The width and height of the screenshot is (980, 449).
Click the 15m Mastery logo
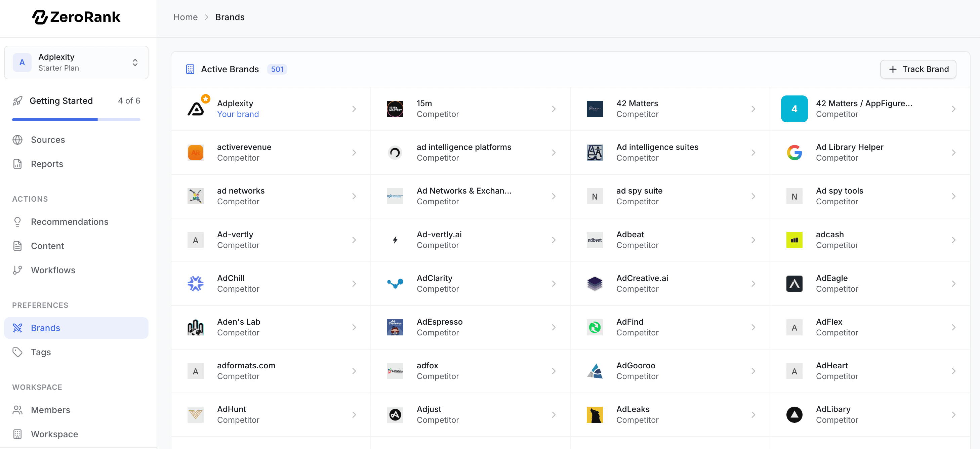pyautogui.click(x=395, y=109)
